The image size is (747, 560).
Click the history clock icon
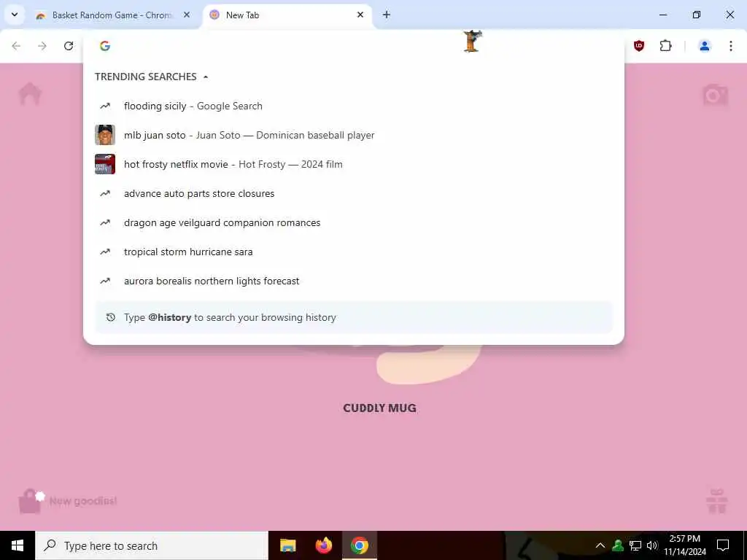tap(111, 317)
